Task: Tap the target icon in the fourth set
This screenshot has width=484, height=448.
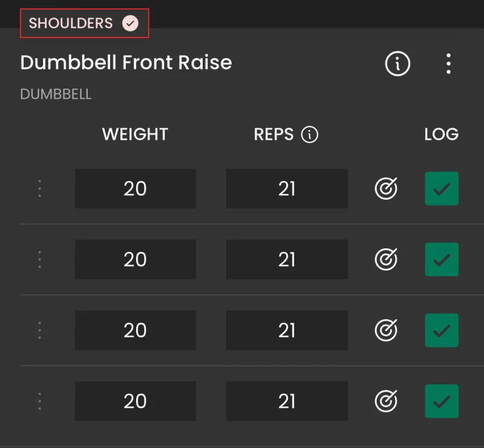Action: pos(386,401)
